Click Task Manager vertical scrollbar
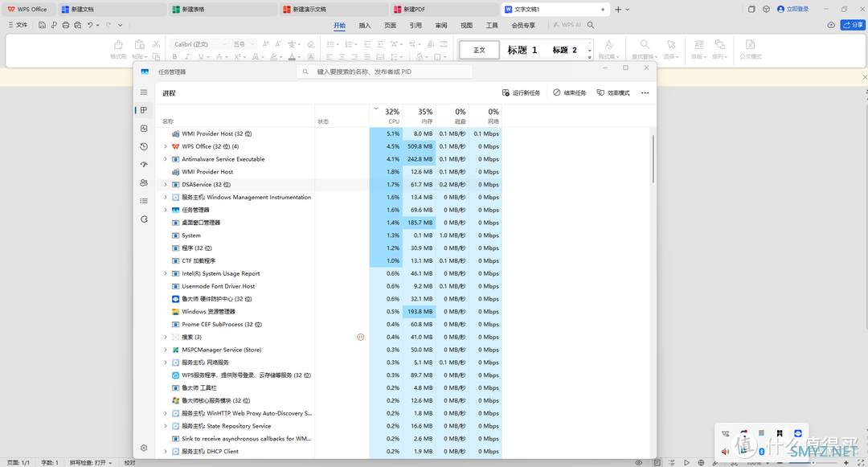Screen dimensions: 868x467 point(653,159)
